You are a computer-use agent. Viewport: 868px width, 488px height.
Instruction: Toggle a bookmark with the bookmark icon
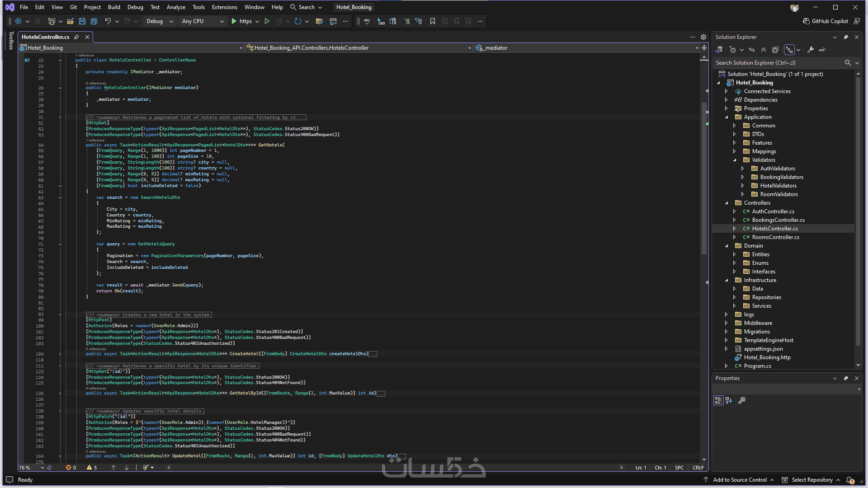[x=433, y=21]
